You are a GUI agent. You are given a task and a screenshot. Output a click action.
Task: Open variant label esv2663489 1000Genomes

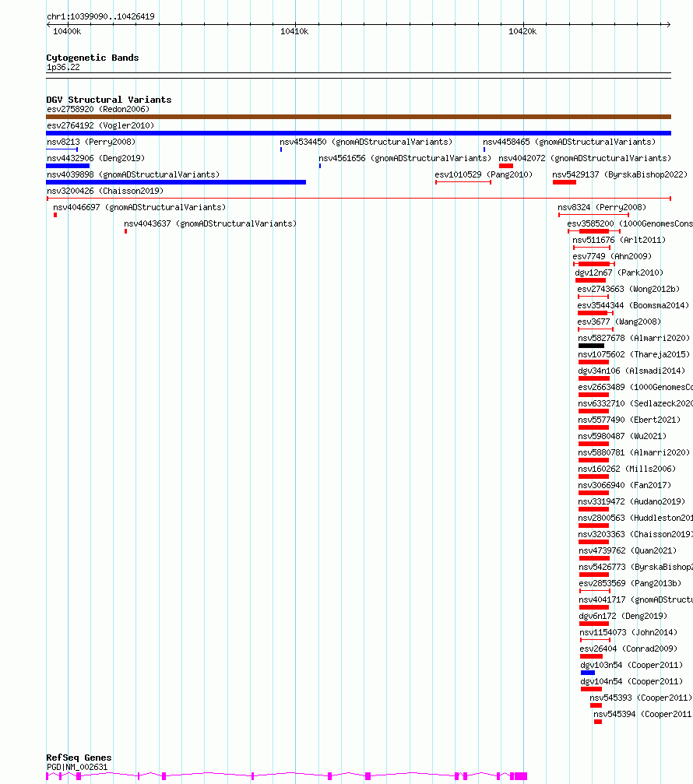(x=635, y=388)
